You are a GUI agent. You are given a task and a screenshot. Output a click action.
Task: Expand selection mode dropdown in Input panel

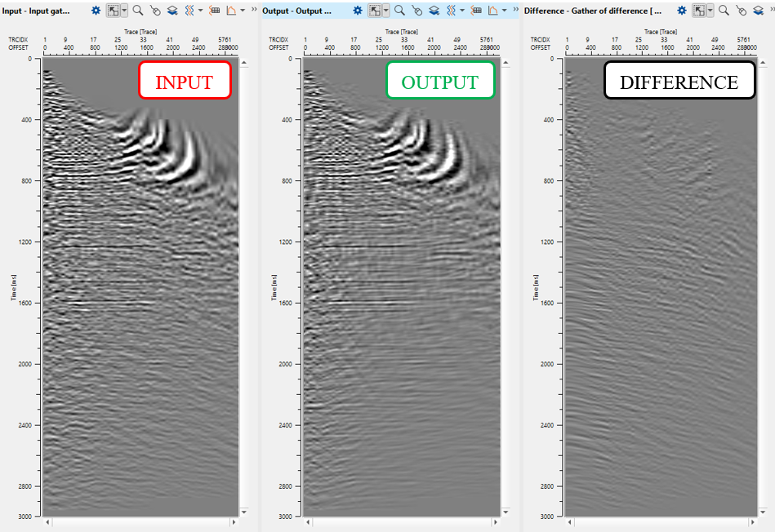click(x=124, y=11)
